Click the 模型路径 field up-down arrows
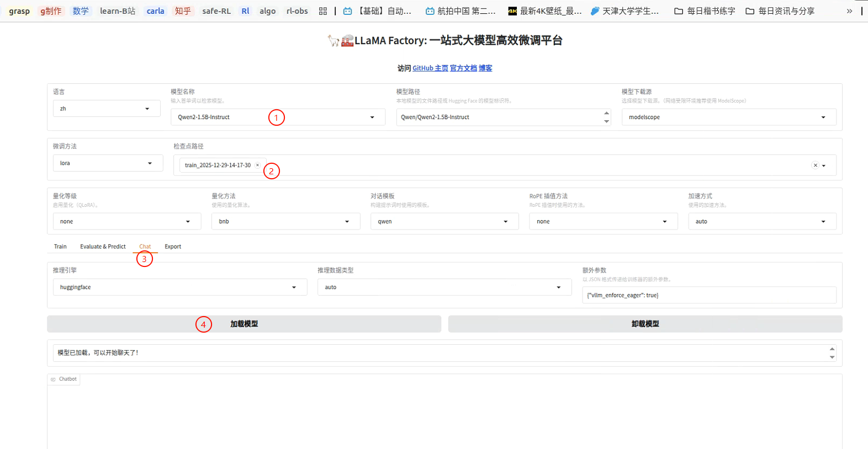Viewport: 868px width, 449px height. [607, 117]
